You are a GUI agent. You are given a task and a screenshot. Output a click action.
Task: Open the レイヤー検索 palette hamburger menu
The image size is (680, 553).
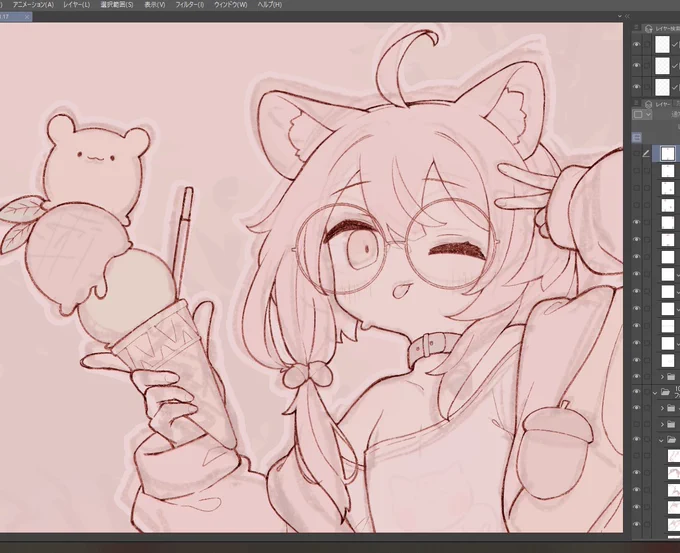[x=636, y=27]
